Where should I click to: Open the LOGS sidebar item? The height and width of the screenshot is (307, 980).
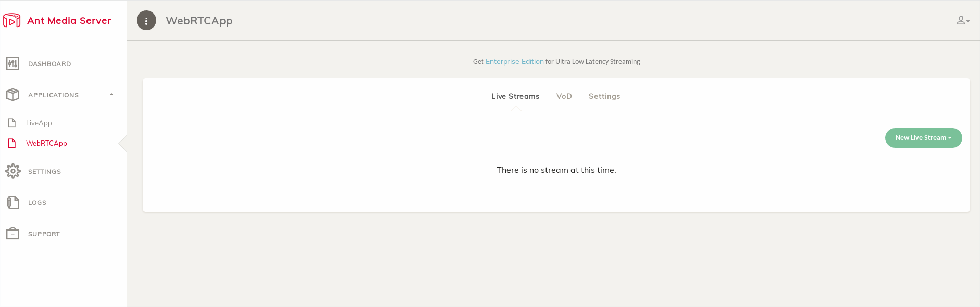pos(38,203)
